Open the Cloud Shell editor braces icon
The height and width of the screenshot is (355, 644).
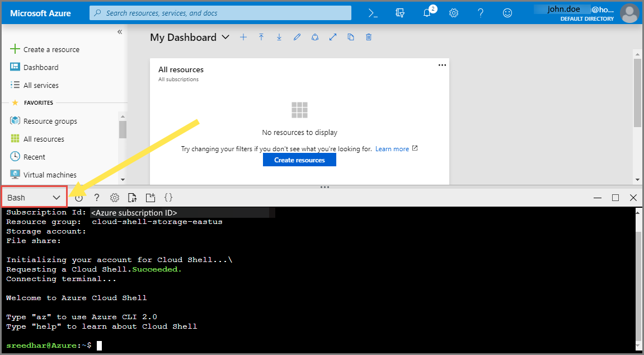coord(168,198)
